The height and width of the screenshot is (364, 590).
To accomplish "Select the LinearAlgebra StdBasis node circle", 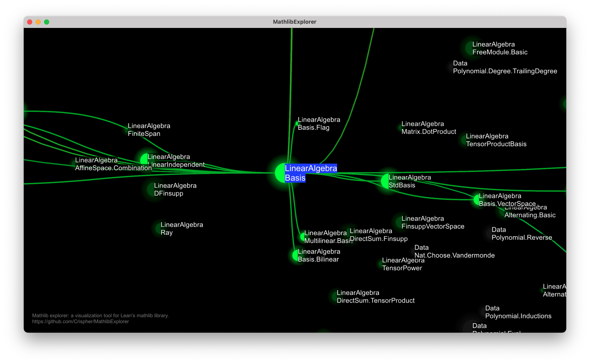I will pos(385,181).
